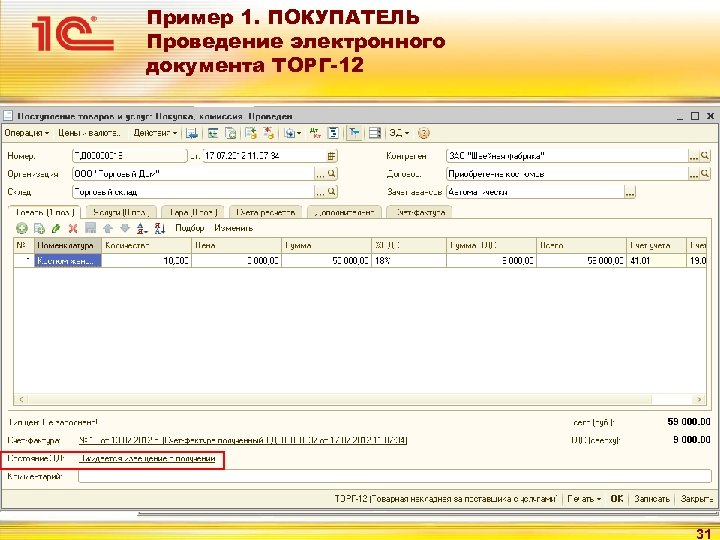
Task: Click into the Комментарий field
Action: pos(395,477)
